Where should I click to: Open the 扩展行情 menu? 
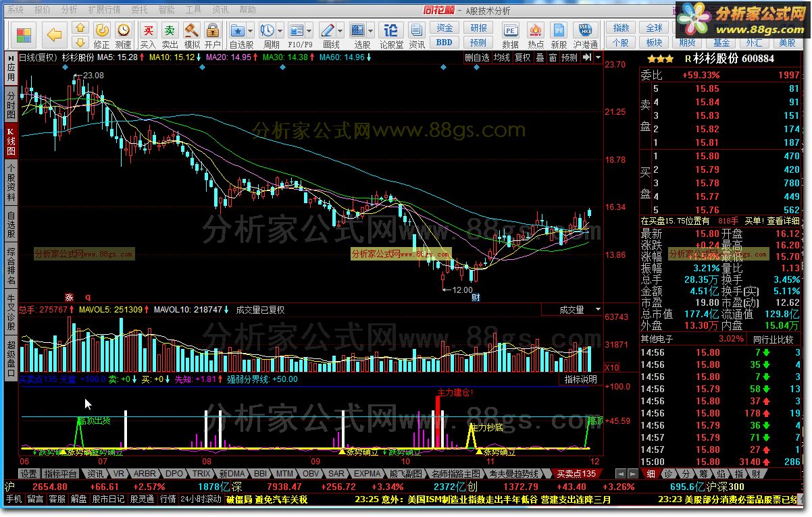(104, 10)
